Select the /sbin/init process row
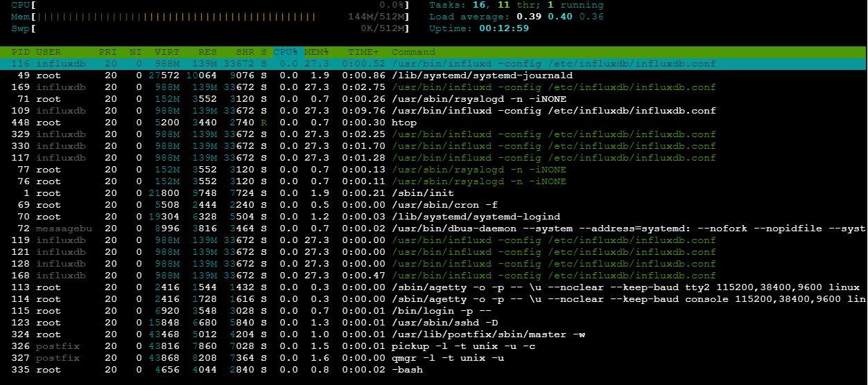This screenshot has width=868, height=385. 433,193
